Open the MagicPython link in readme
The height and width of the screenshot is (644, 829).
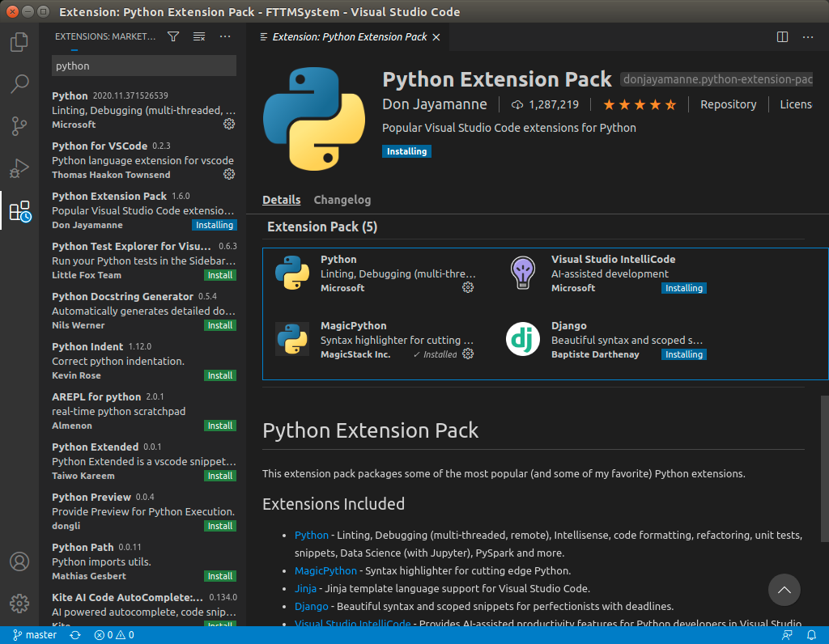pos(325,570)
